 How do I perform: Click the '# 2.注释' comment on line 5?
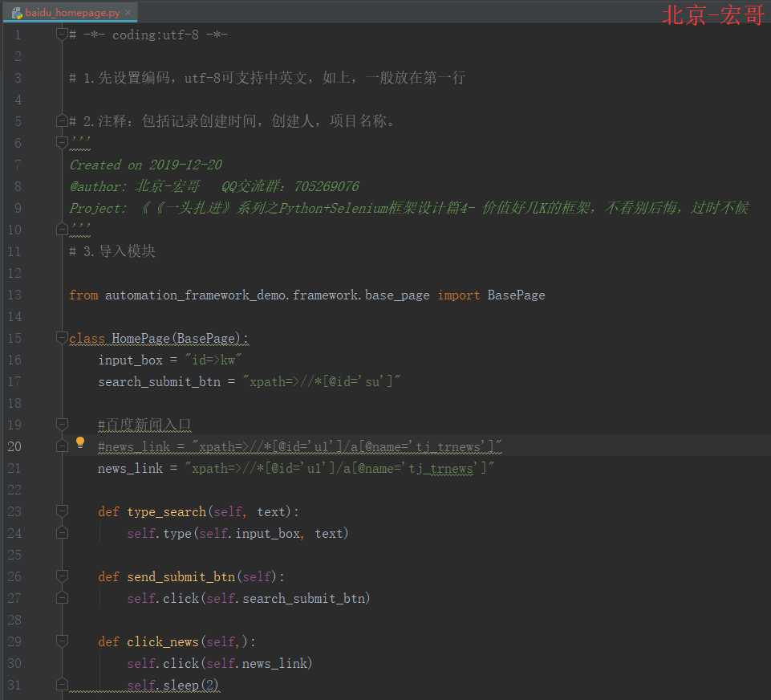pos(232,121)
